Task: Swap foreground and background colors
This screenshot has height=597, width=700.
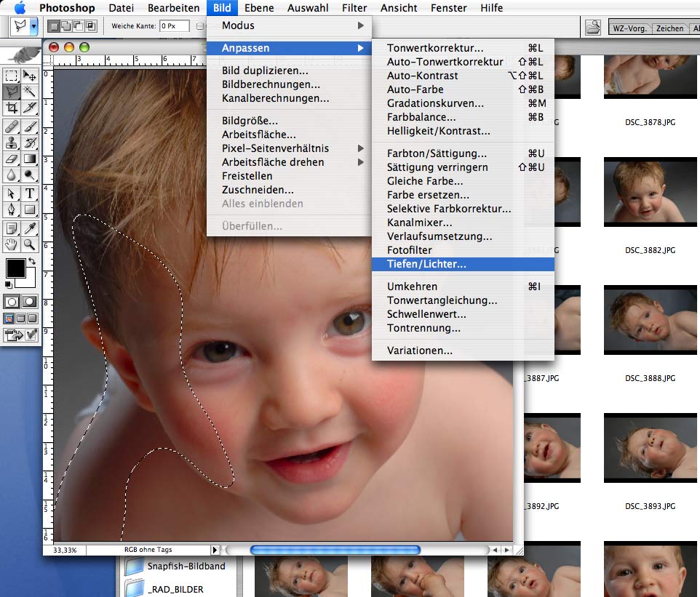Action: 32,262
